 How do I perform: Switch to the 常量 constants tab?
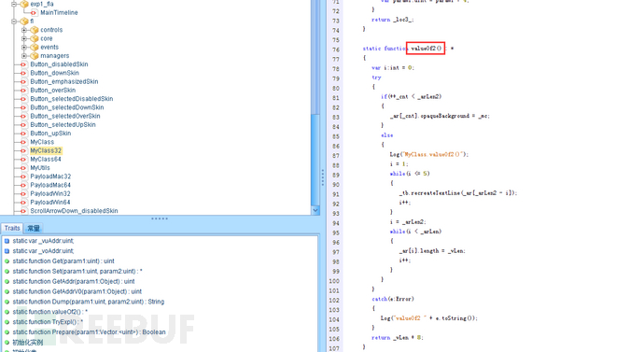click(34, 228)
